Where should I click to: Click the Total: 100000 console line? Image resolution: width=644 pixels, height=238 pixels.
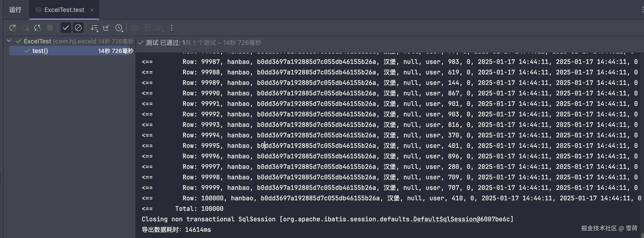tap(182, 209)
